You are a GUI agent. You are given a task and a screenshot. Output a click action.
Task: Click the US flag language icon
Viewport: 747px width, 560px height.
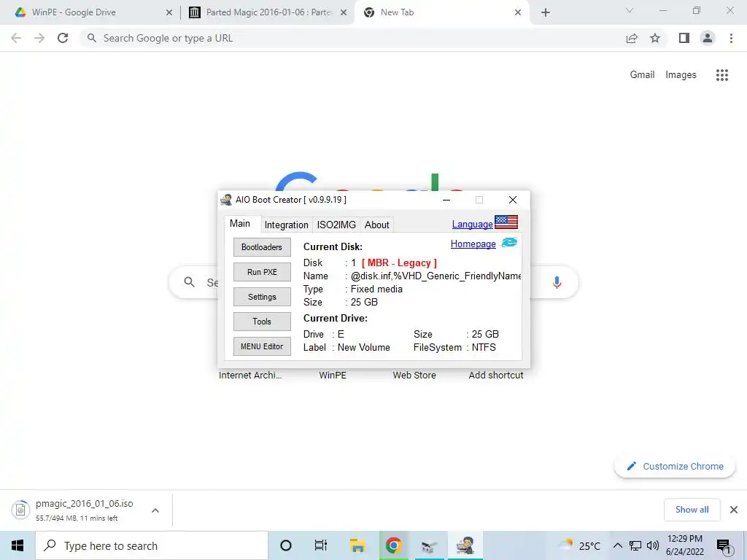pos(506,222)
